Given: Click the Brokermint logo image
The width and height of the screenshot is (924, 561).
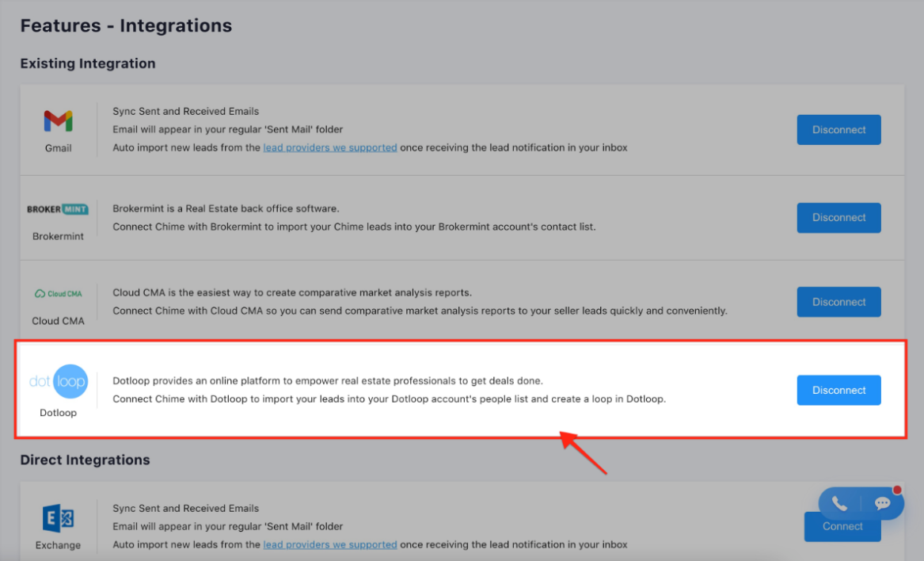Looking at the screenshot, I should 58,209.
